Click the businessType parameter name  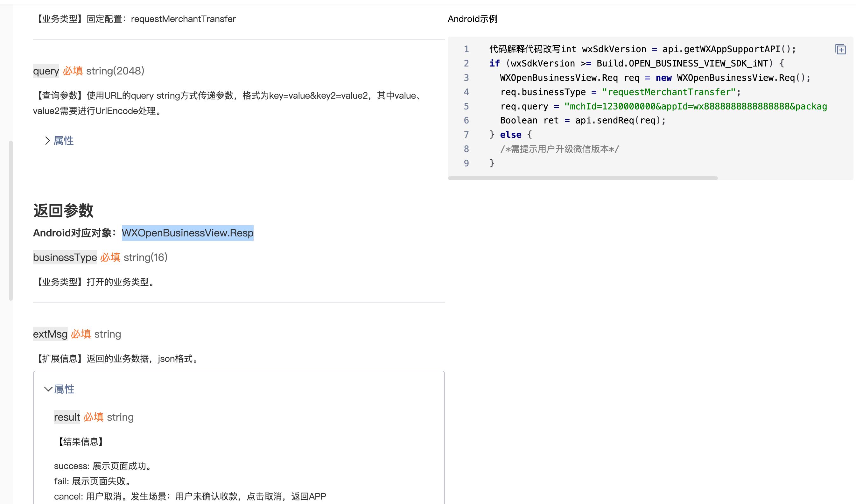tap(65, 257)
